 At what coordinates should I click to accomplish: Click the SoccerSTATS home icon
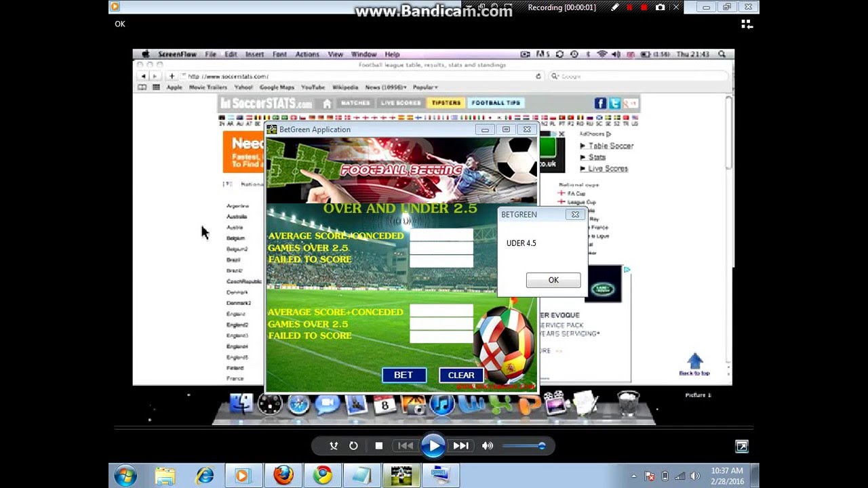(x=327, y=104)
